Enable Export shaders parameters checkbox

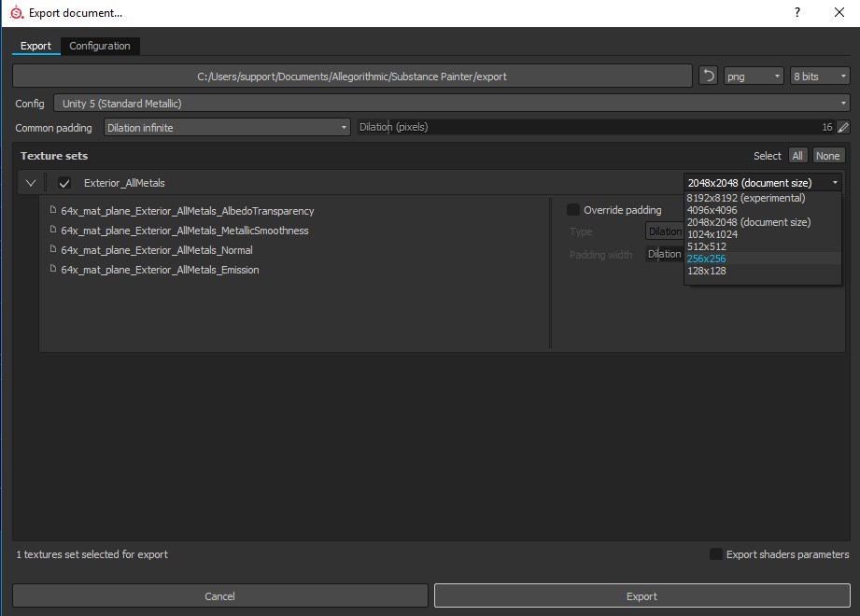pyautogui.click(x=716, y=554)
